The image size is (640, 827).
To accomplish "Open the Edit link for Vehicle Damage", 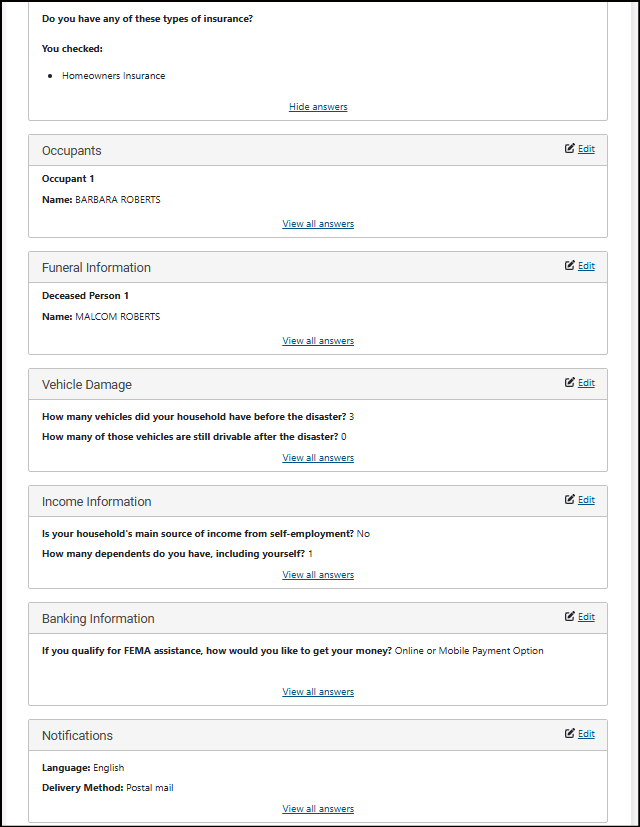I will pos(586,383).
